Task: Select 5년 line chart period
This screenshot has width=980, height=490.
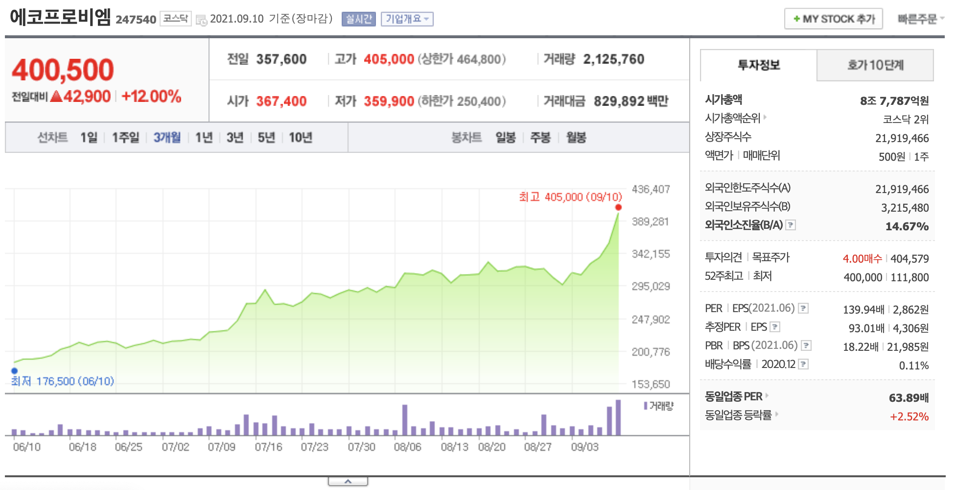Action: (266, 138)
